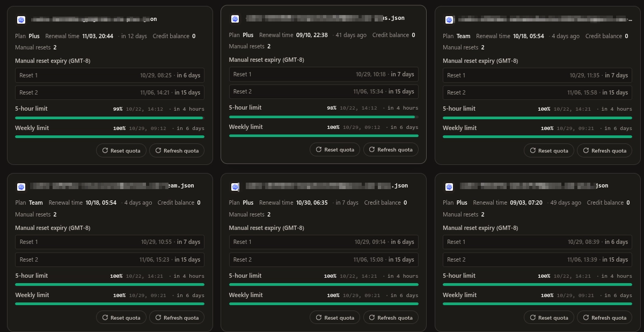
Task: Click the renewal time 09/03, 07:20
Action: click(526, 203)
